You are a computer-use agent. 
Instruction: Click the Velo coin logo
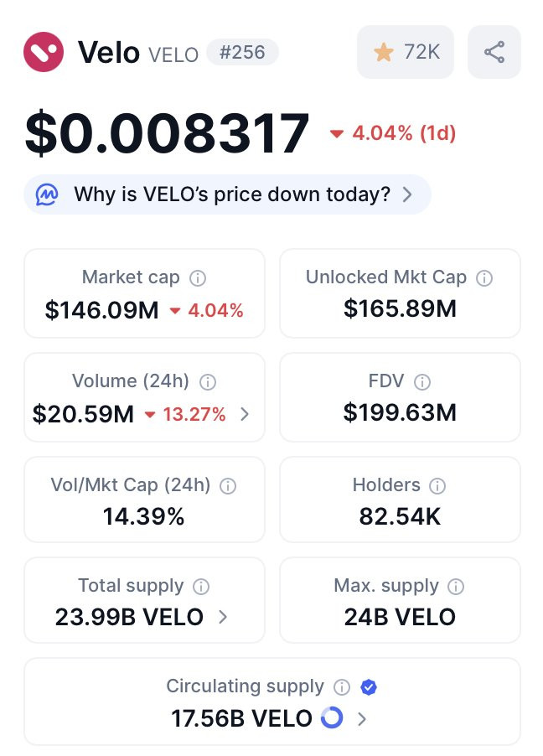click(44, 52)
